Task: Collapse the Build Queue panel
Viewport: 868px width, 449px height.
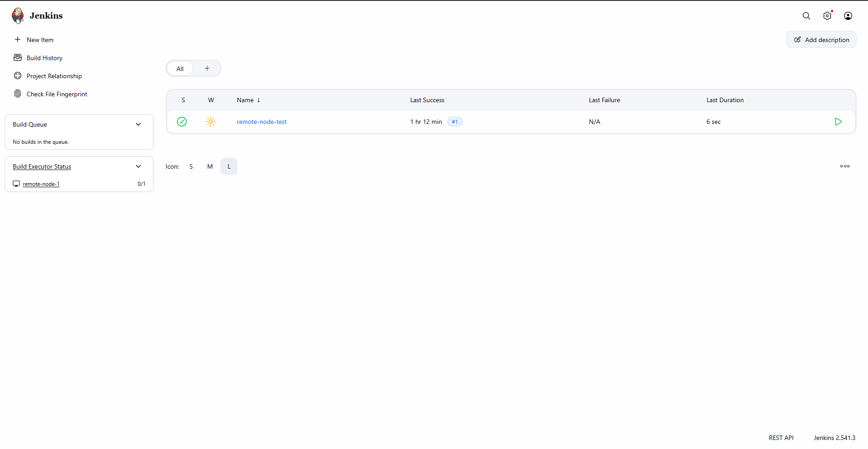Action: point(138,124)
